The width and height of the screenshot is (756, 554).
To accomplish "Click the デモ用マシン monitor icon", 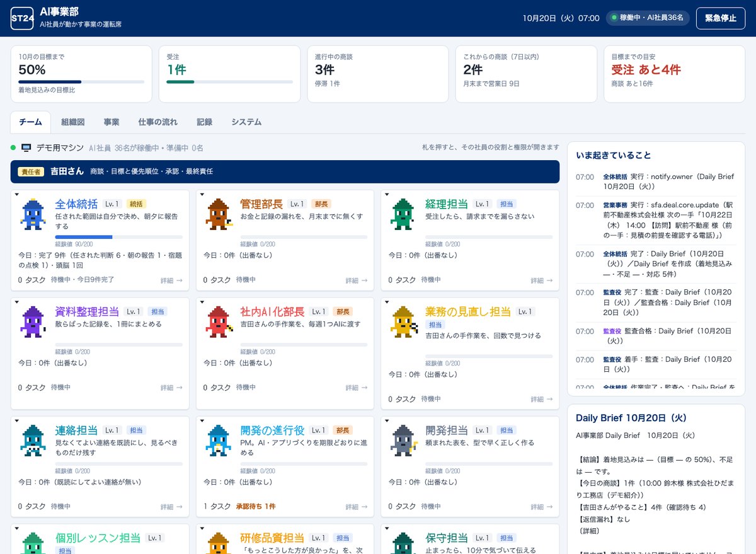I will point(26,147).
